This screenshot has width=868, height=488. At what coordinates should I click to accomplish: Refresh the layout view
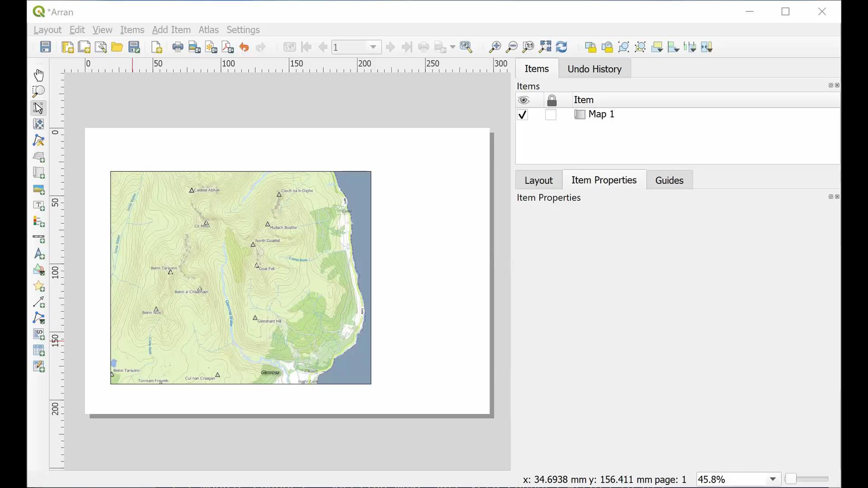point(561,47)
